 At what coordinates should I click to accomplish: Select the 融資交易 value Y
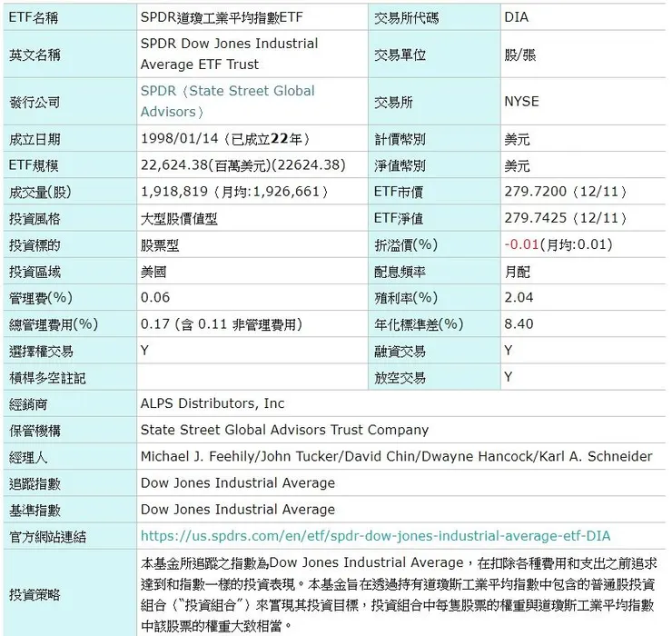pyautogui.click(x=509, y=351)
